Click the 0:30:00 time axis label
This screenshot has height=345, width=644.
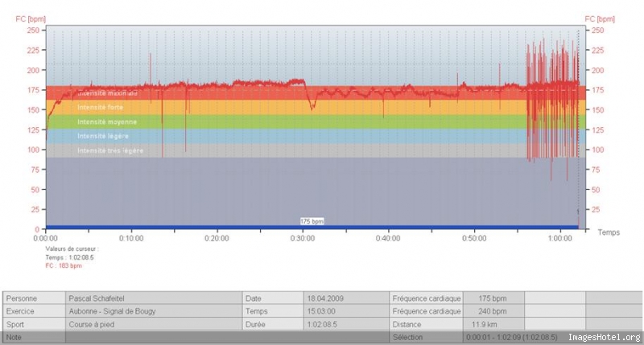[x=303, y=238]
